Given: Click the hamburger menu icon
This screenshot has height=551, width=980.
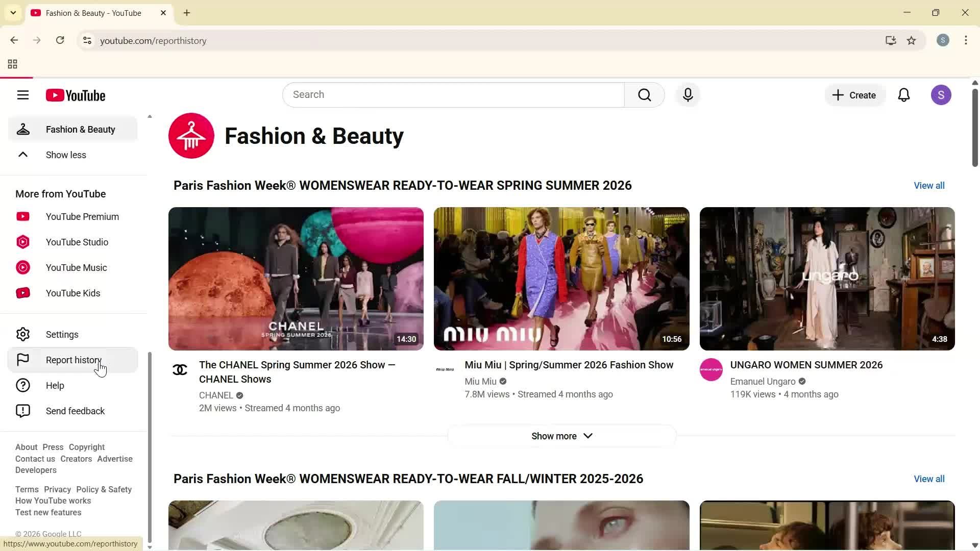Looking at the screenshot, I should point(23,95).
